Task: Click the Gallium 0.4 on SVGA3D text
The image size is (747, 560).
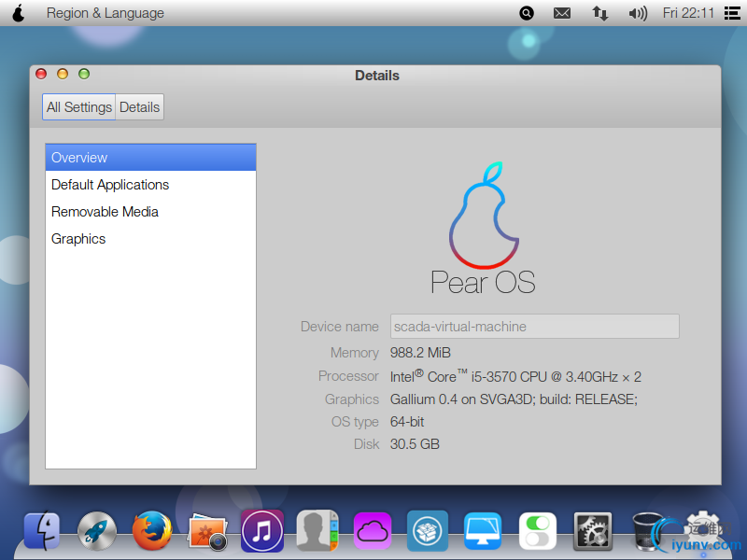Action: click(x=514, y=399)
